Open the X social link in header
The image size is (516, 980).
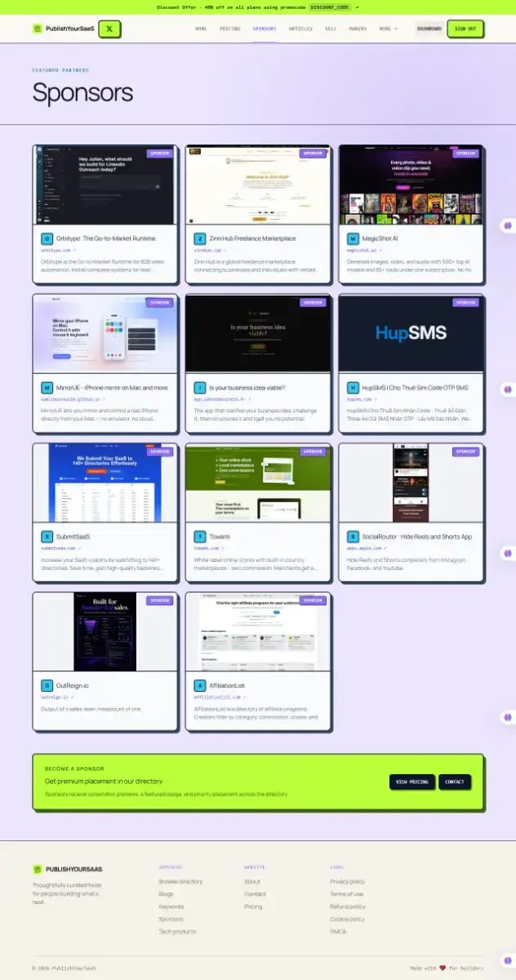click(x=109, y=29)
